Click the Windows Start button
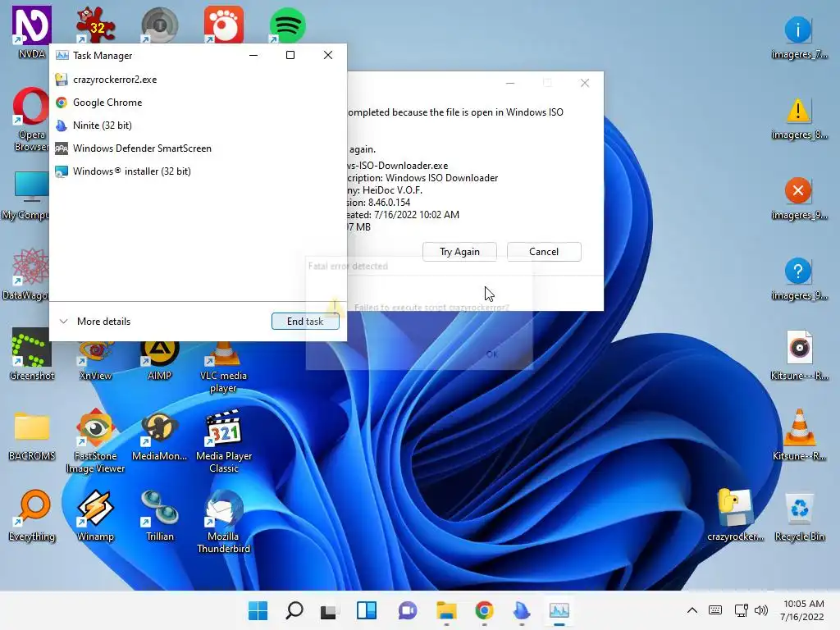The height and width of the screenshot is (630, 840). coord(258,610)
